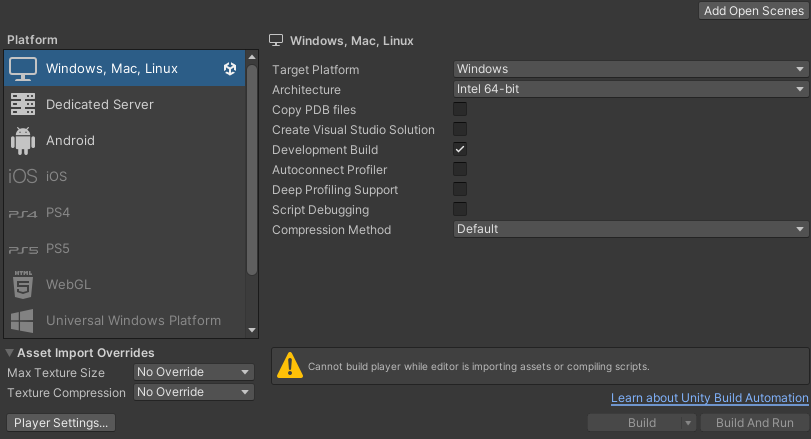Enable the Autoconnect Profiler checkbox
The width and height of the screenshot is (811, 439).
(460, 169)
